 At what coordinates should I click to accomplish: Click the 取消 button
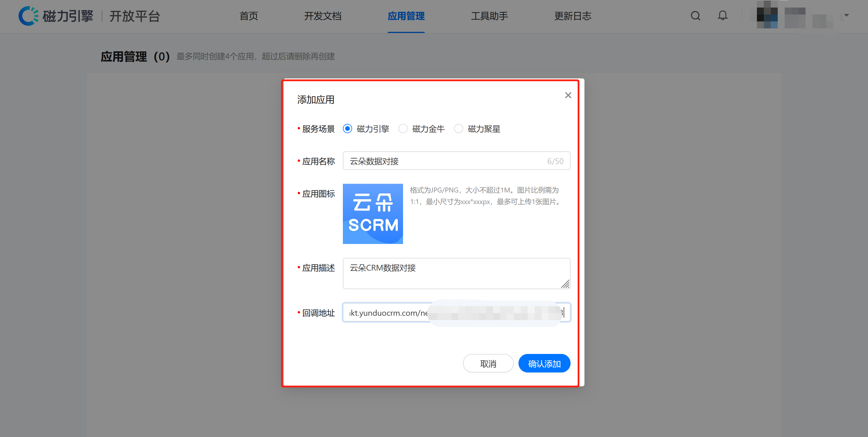488,363
